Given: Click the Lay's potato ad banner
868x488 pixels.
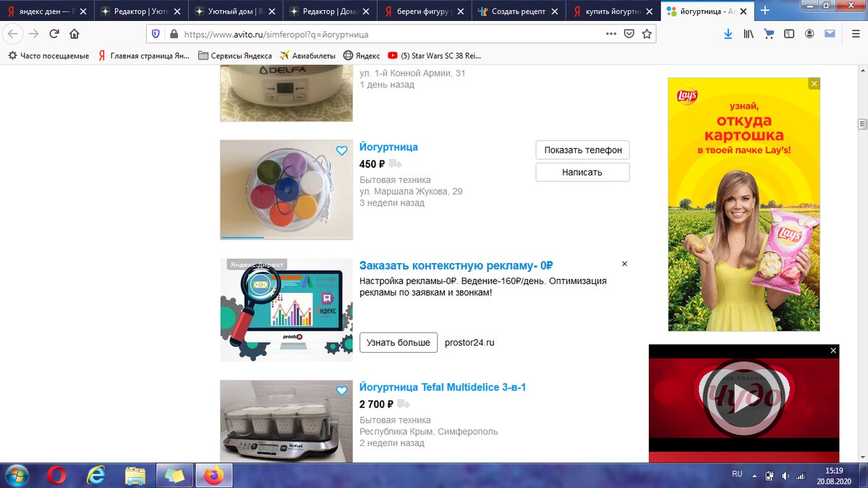Looking at the screenshot, I should [x=744, y=205].
